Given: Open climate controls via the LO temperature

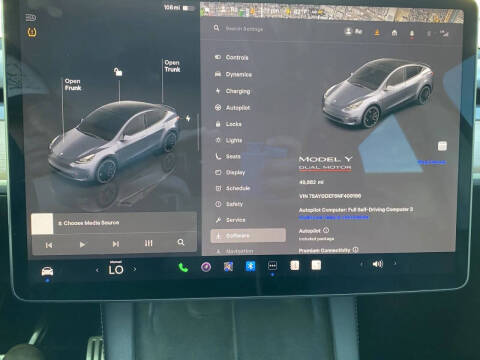Looking at the screenshot, I should [116, 269].
